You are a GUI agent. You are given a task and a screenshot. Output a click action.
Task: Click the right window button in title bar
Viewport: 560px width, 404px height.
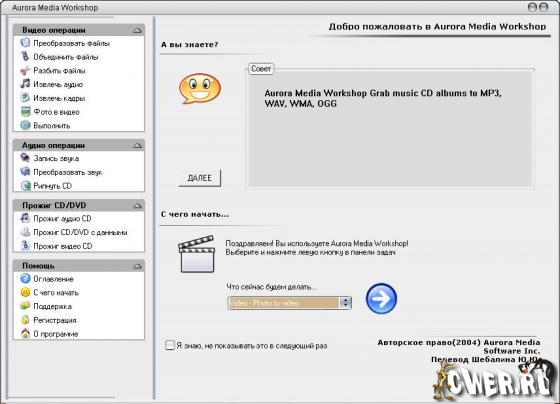(543, 7)
